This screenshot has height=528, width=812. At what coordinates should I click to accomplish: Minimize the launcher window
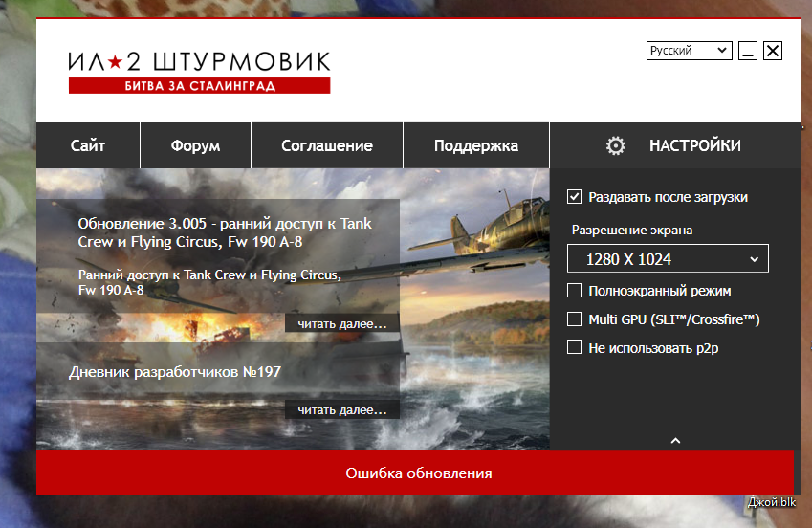click(748, 51)
